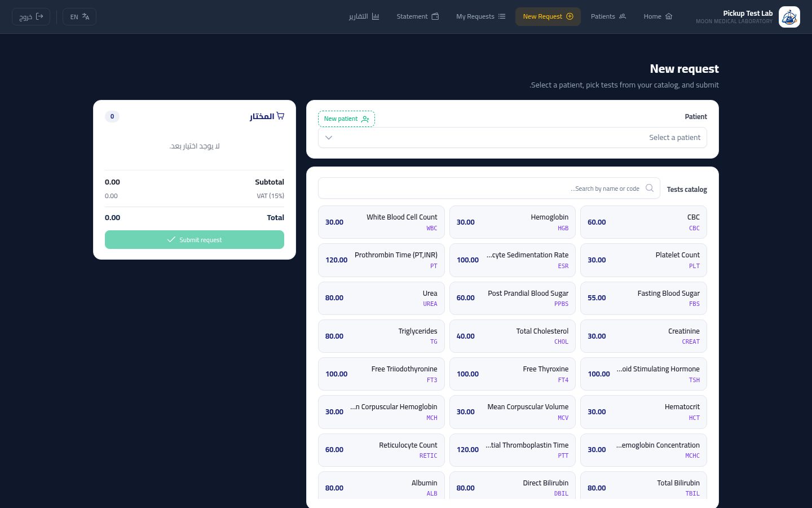This screenshot has width=812, height=508.
Task: Click the language translate icon
Action: click(x=86, y=16)
